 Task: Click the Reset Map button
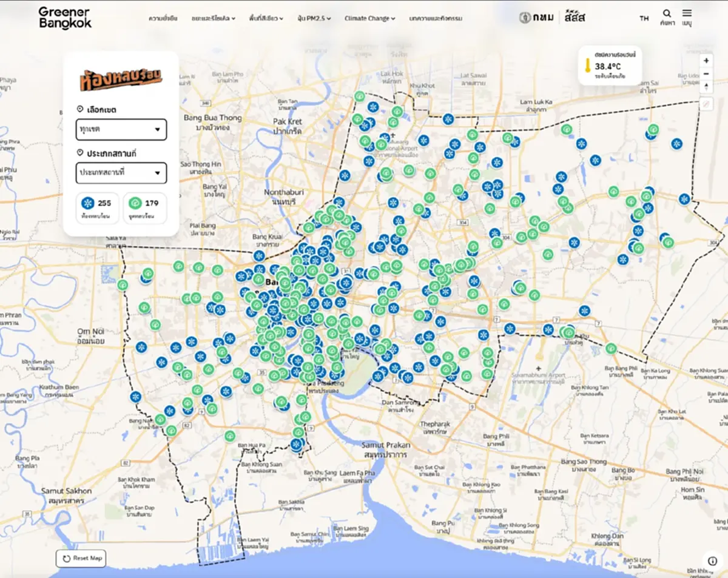(81, 558)
